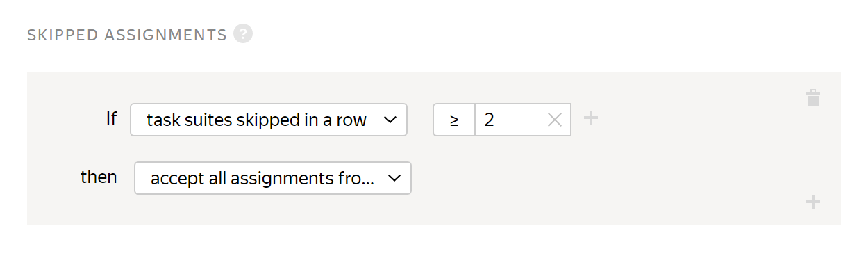Image resolution: width=868 pixels, height=256 pixels.
Task: Add another condition with the plus beside the value
Action: click(x=591, y=119)
